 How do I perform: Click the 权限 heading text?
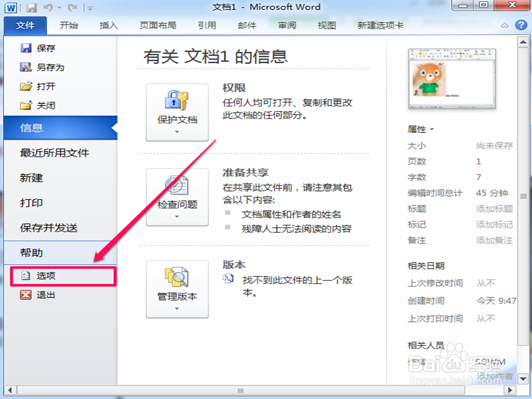[x=234, y=88]
